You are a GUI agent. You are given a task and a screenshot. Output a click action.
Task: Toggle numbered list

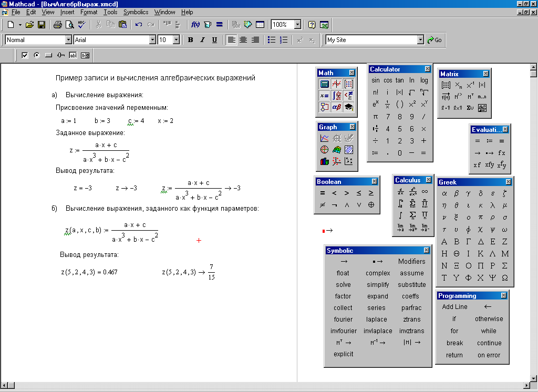point(283,40)
